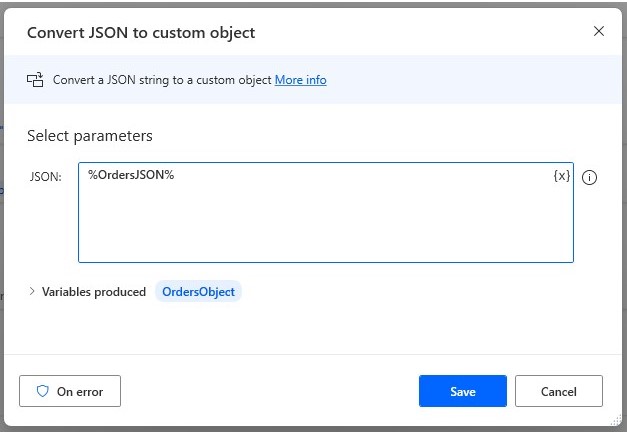The image size is (627, 432).
Task: Open the On error settings
Action: pos(70,391)
